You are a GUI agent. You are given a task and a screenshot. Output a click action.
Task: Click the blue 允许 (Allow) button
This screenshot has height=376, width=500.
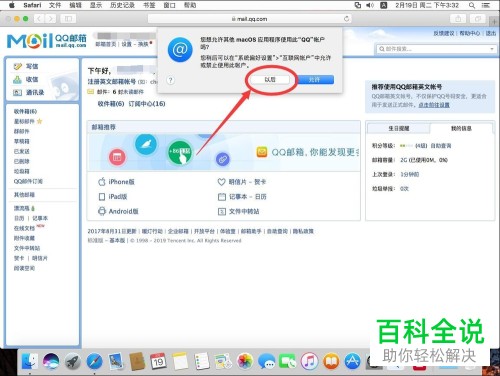(315, 80)
